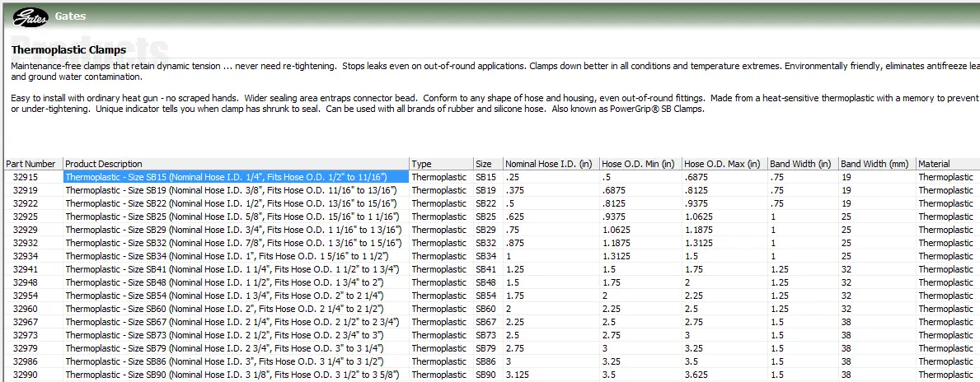The height and width of the screenshot is (382, 980).
Task: Sort by Band Width (mm) header
Action: (877, 164)
